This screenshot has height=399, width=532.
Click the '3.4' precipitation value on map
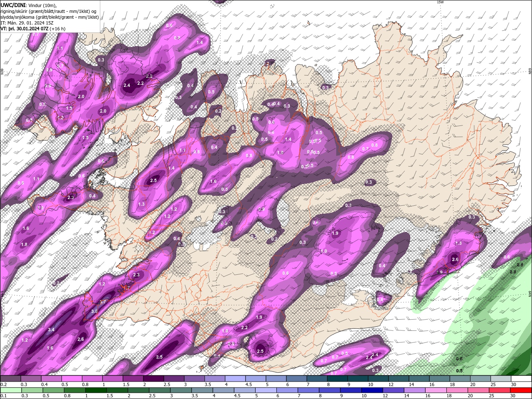(x=51, y=330)
